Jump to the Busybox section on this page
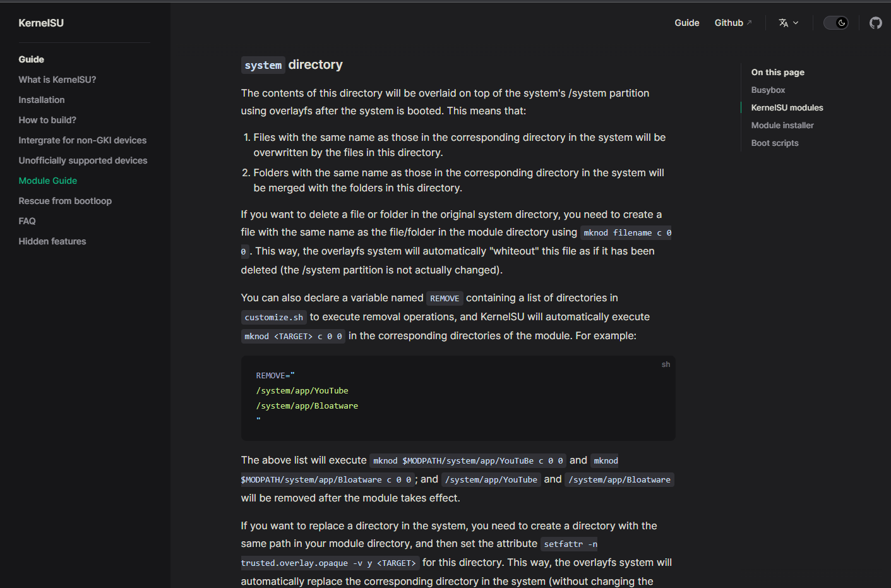This screenshot has height=588, width=891. point(768,90)
